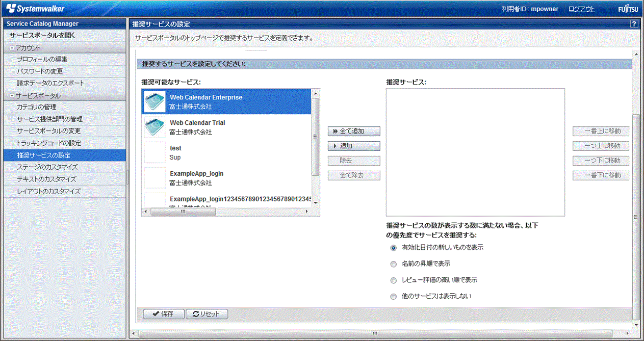Collapse the アカウント section
This screenshot has height=341, width=644.
click(x=12, y=48)
